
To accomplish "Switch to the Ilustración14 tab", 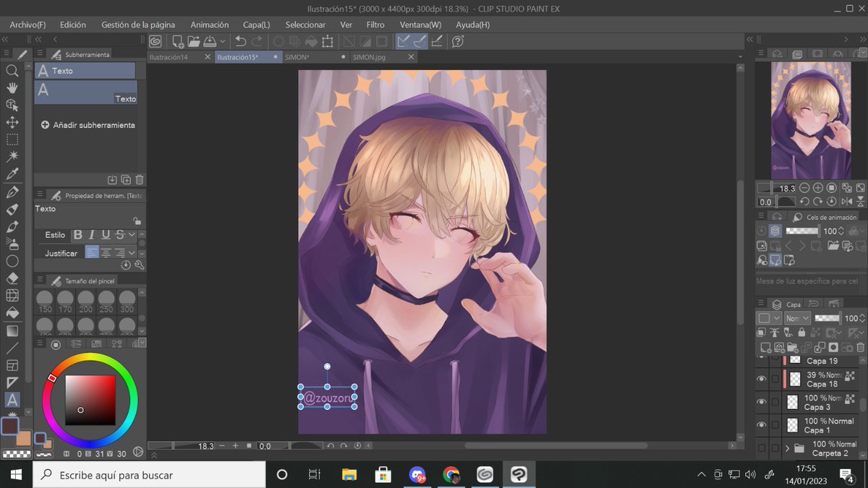I will point(169,56).
